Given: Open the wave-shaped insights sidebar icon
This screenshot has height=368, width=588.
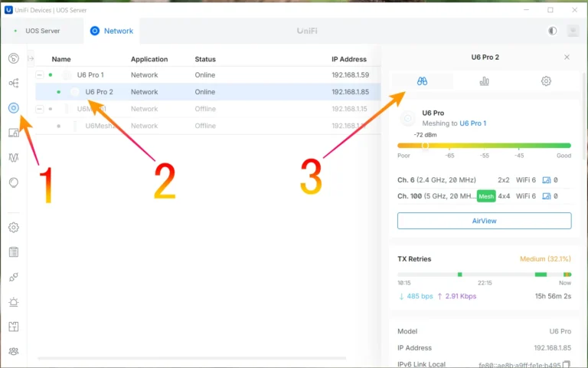Looking at the screenshot, I should tap(14, 157).
